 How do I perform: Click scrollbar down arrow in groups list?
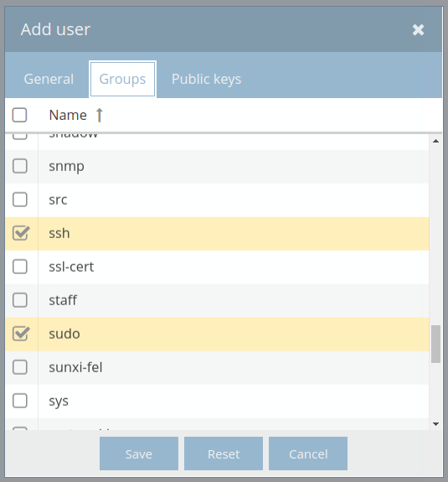[435, 424]
